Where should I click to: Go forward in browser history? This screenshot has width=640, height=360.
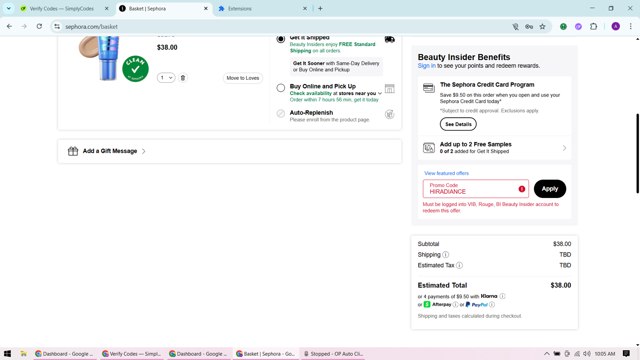24,27
